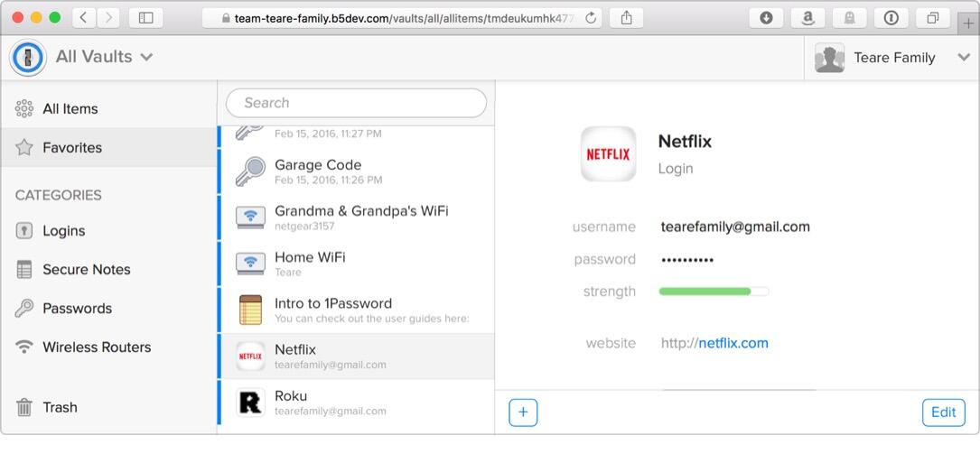
Task: Click the Edit button
Action: point(943,412)
